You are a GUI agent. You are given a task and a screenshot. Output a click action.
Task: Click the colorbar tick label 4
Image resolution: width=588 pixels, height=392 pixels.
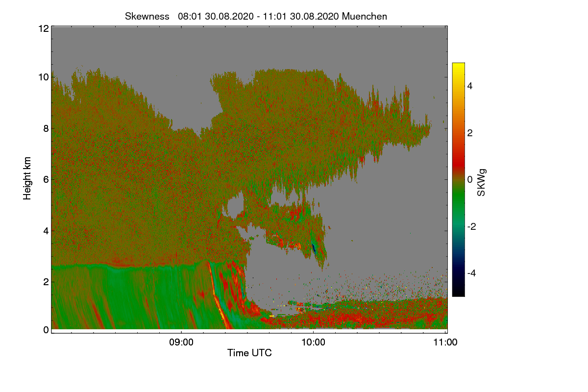tap(470, 86)
